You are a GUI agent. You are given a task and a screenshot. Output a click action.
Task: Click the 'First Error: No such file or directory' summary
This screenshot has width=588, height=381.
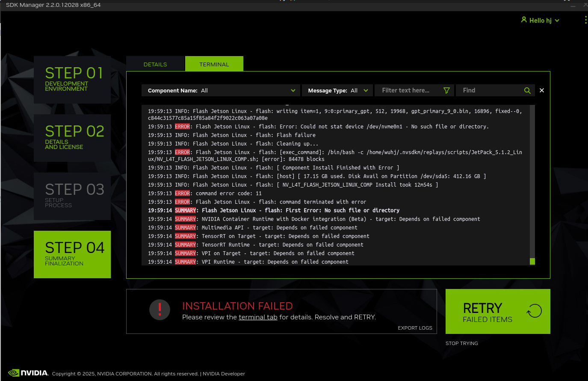274,211
